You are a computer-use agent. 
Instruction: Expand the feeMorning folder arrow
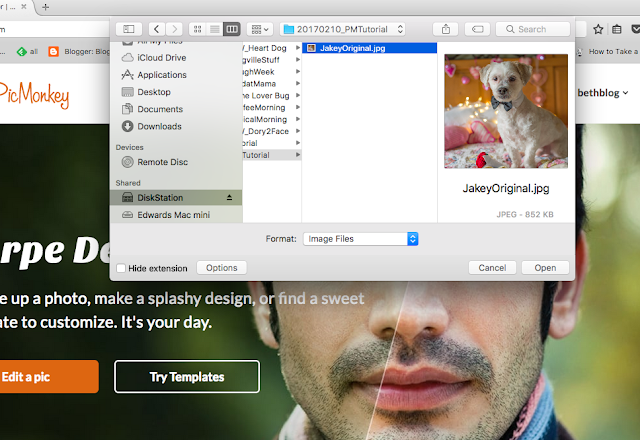click(x=298, y=107)
